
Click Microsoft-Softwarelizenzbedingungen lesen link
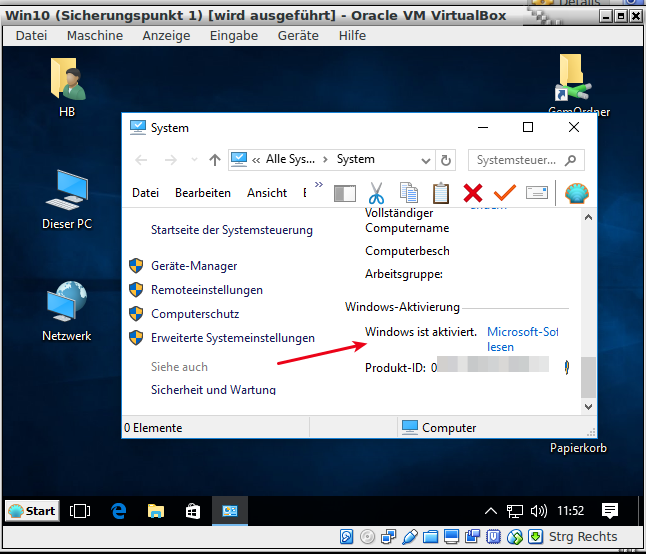coord(522,339)
